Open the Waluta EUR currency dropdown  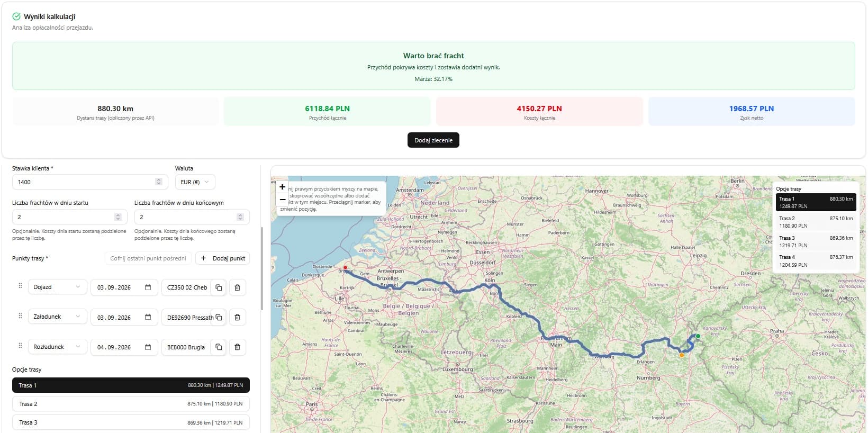(195, 182)
